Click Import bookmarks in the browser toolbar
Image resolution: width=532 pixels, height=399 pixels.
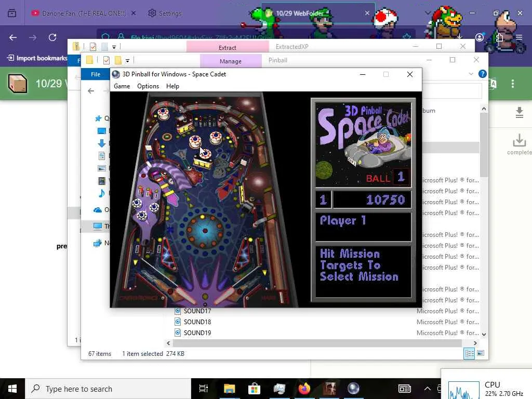(x=37, y=58)
